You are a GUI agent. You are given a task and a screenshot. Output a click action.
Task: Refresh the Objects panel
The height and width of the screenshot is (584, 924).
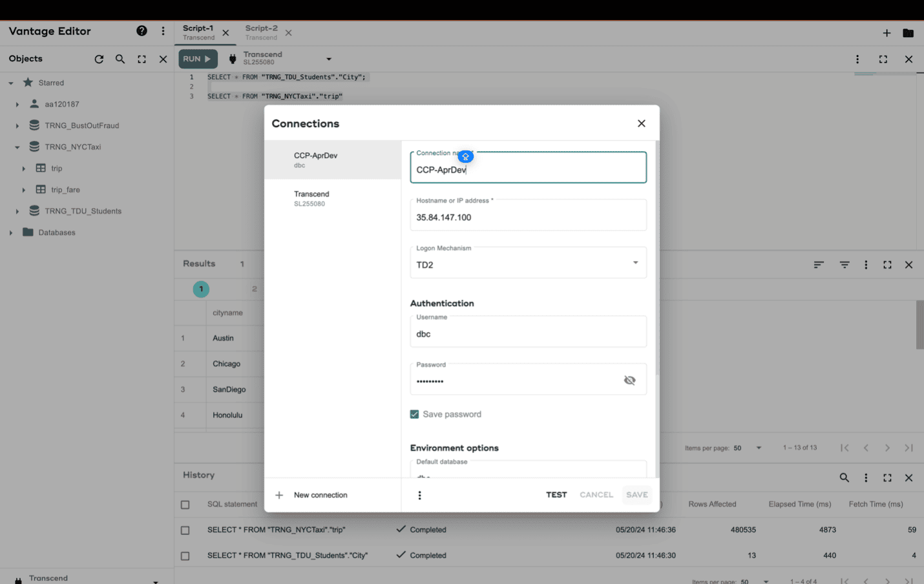coord(99,59)
